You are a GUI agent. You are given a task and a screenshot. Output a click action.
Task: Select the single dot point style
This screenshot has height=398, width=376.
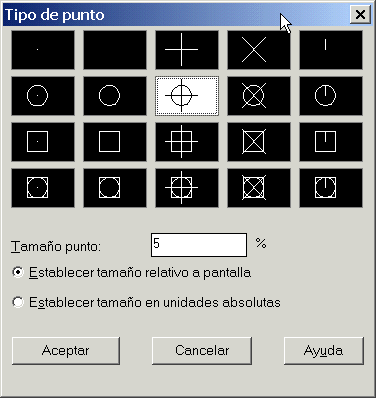click(x=43, y=50)
